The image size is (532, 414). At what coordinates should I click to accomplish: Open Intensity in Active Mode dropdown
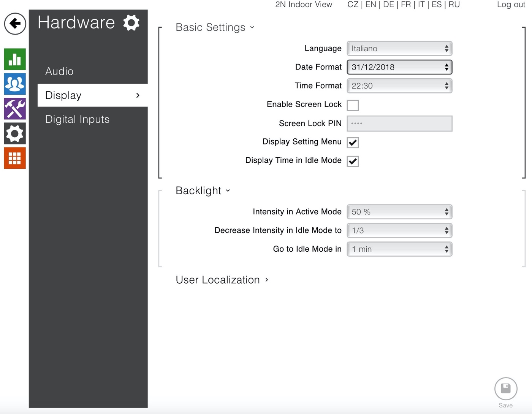coord(399,212)
